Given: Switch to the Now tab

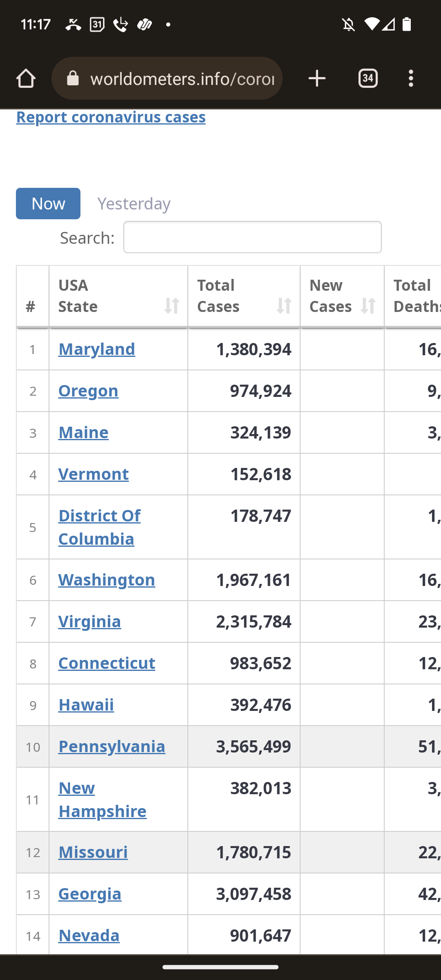Looking at the screenshot, I should coord(48,203).
